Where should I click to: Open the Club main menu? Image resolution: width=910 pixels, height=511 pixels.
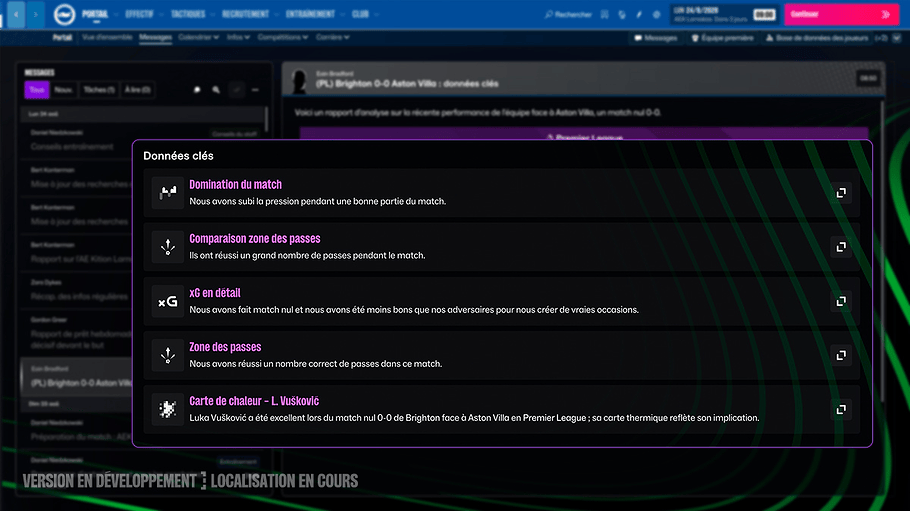pyautogui.click(x=360, y=14)
